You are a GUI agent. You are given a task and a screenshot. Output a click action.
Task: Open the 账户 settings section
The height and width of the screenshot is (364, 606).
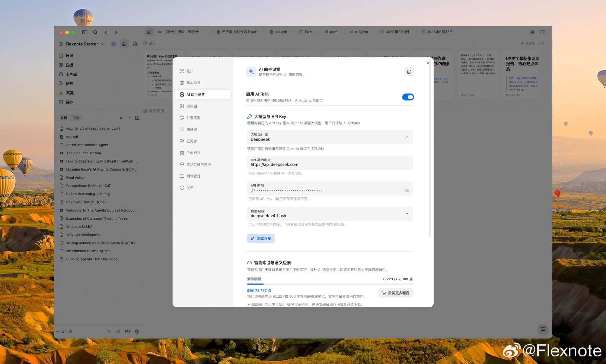coord(203,71)
